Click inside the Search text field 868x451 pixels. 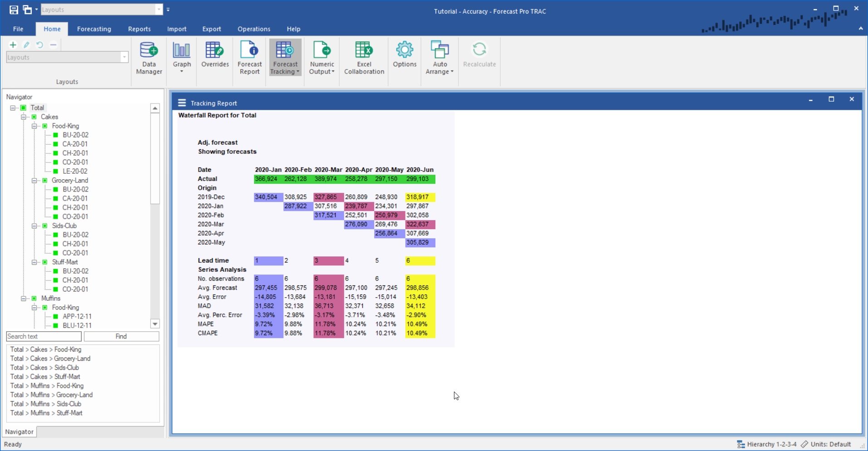(x=44, y=336)
